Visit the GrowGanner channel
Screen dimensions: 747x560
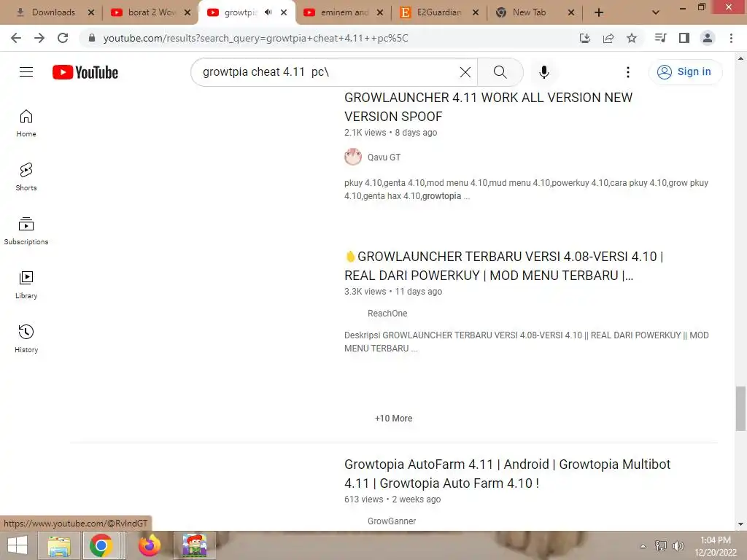click(392, 521)
